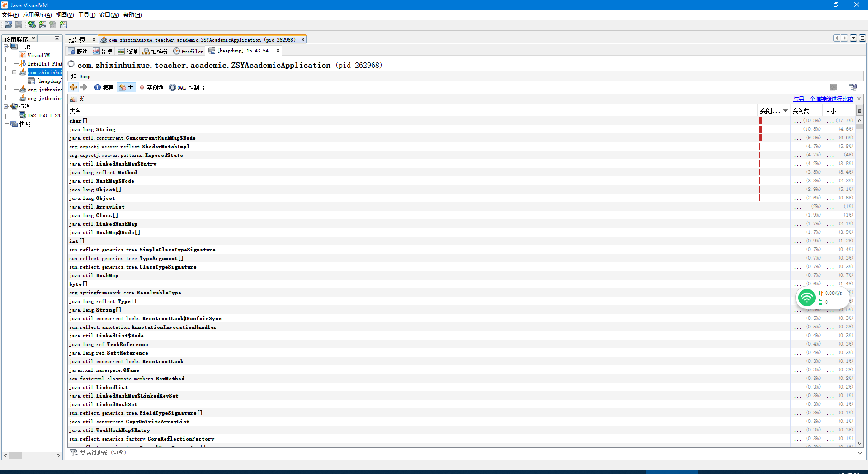The width and height of the screenshot is (868, 474).
Task: Close the heapdump 15:43:54 tab
Action: pos(278,51)
